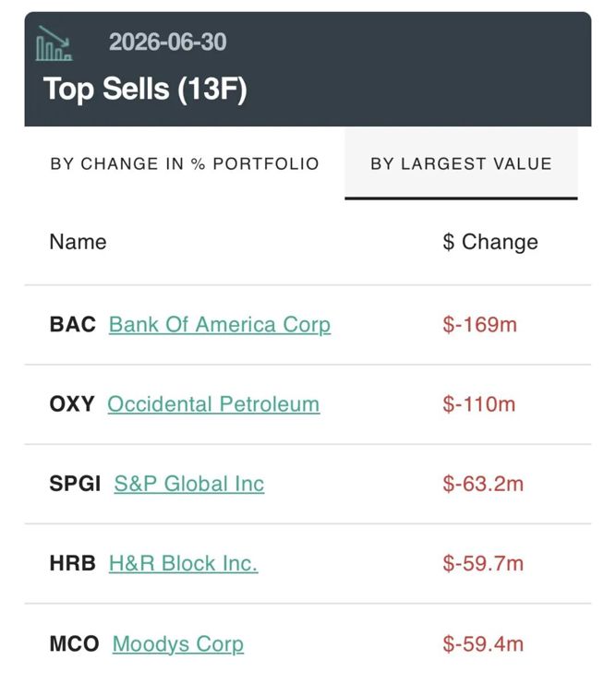Click the BAC ticker symbol
The image size is (616, 696).
click(72, 325)
